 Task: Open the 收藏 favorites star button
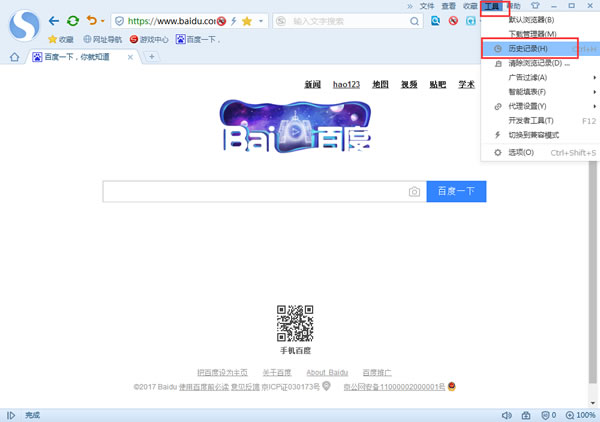click(60, 39)
